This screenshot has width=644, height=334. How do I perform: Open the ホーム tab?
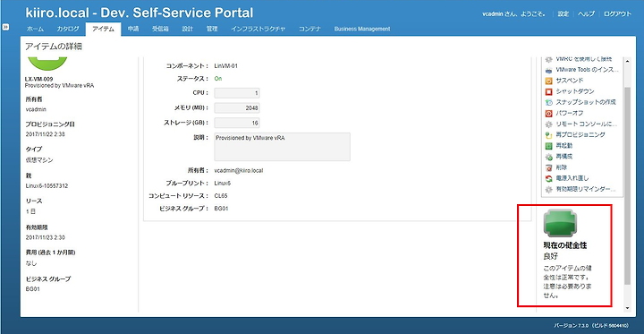point(35,29)
